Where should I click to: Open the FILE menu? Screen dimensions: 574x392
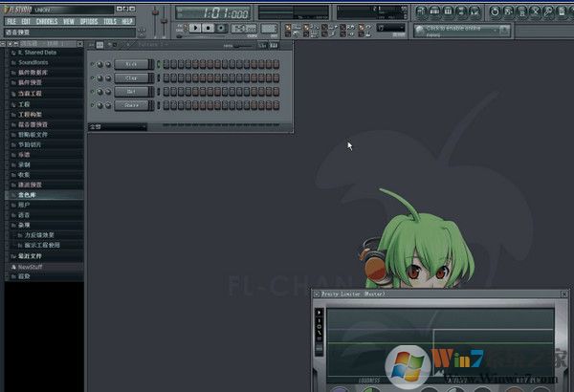coord(11,21)
